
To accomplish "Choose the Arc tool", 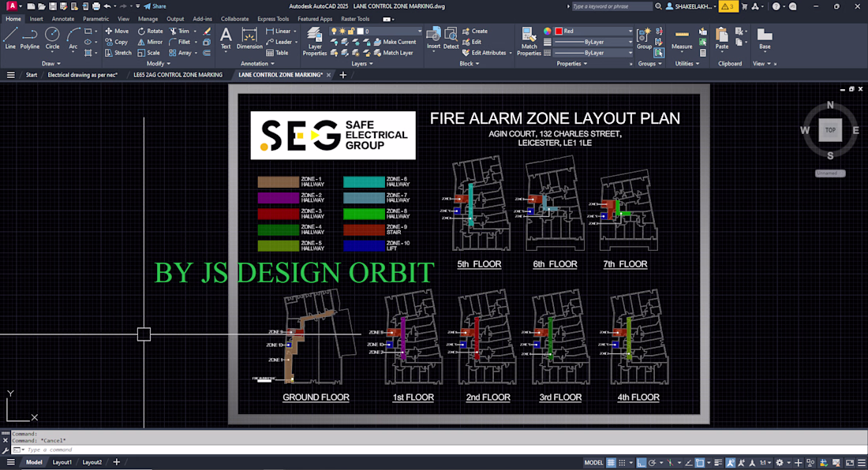I will pyautogui.click(x=73, y=39).
